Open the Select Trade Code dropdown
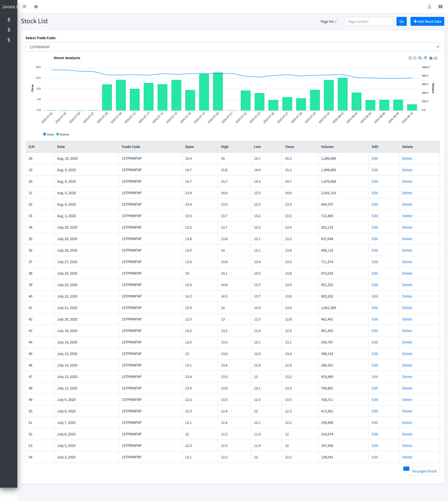Viewport: 448px width, 501px height. pos(232,47)
